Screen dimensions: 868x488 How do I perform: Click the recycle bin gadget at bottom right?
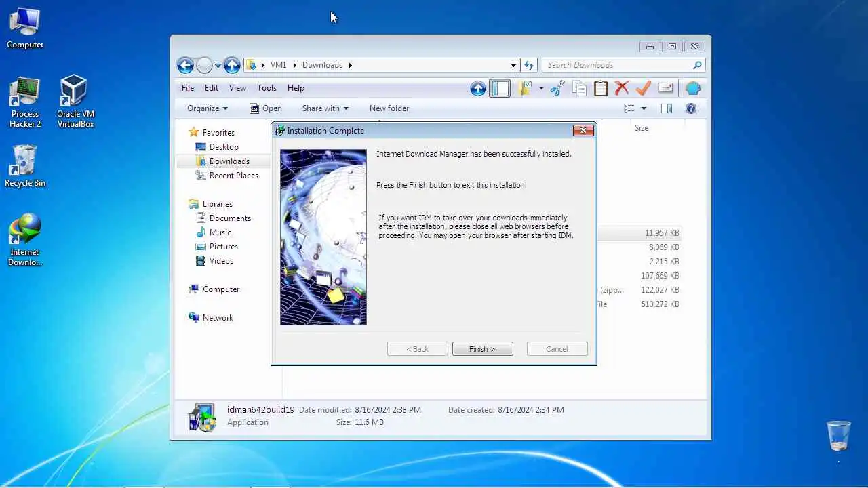point(838,435)
